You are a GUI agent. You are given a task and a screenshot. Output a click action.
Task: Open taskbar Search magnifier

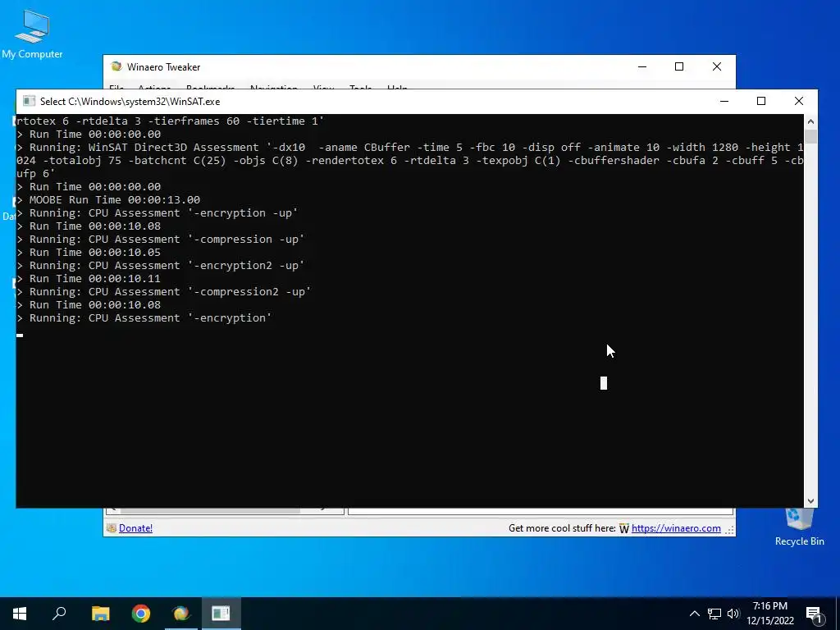pyautogui.click(x=59, y=614)
